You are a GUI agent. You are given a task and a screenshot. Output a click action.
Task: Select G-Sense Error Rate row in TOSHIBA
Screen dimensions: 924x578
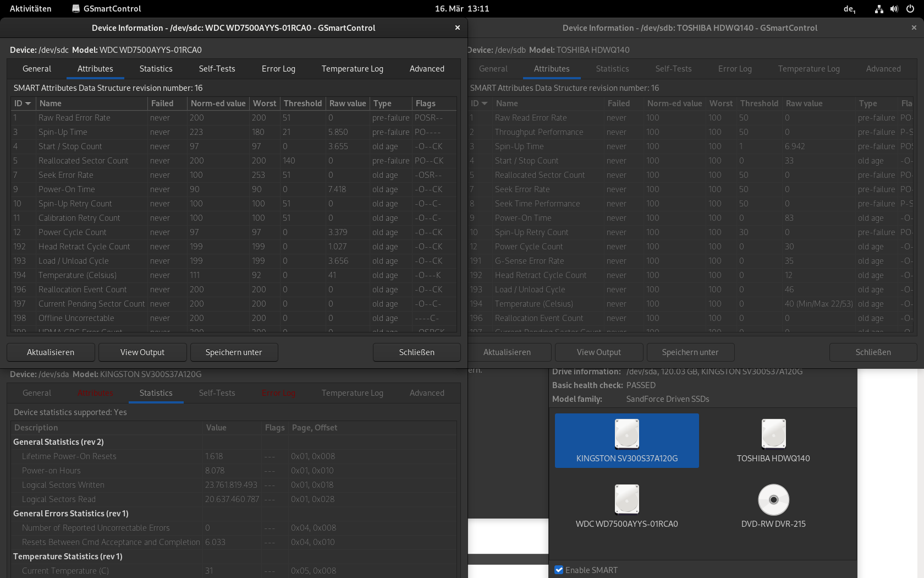pos(690,261)
